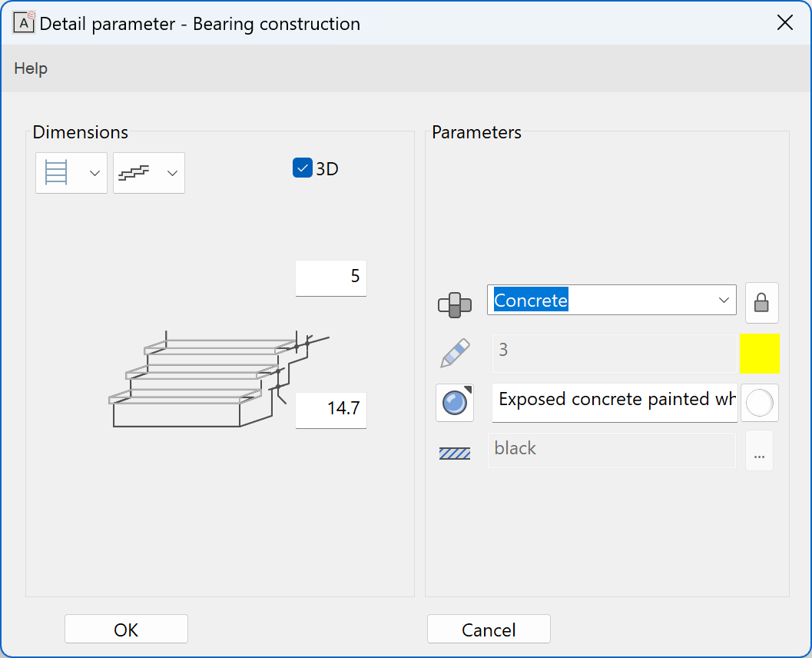Viewport: 812px width, 658px height.
Task: Select the pen thickness icon
Action: [x=455, y=353]
